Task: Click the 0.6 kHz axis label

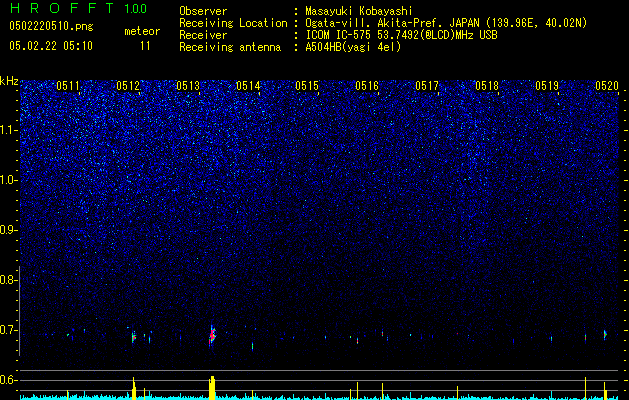Action: pyautogui.click(x=9, y=380)
